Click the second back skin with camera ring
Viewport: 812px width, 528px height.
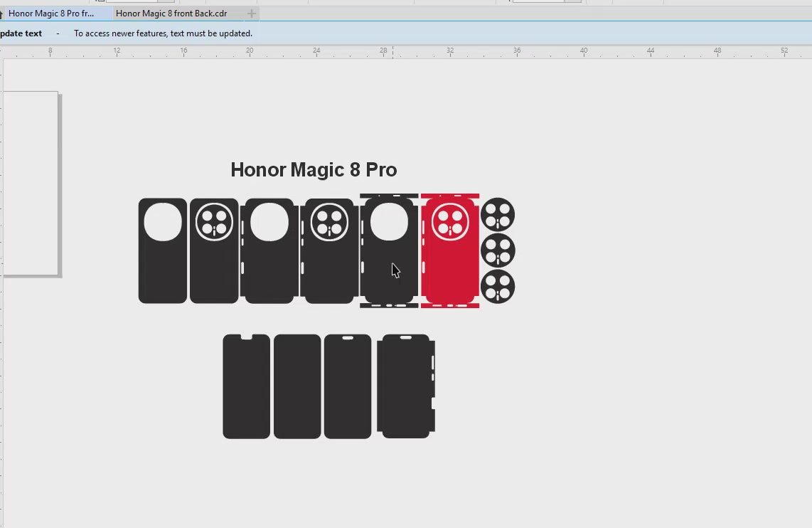[x=214, y=274]
